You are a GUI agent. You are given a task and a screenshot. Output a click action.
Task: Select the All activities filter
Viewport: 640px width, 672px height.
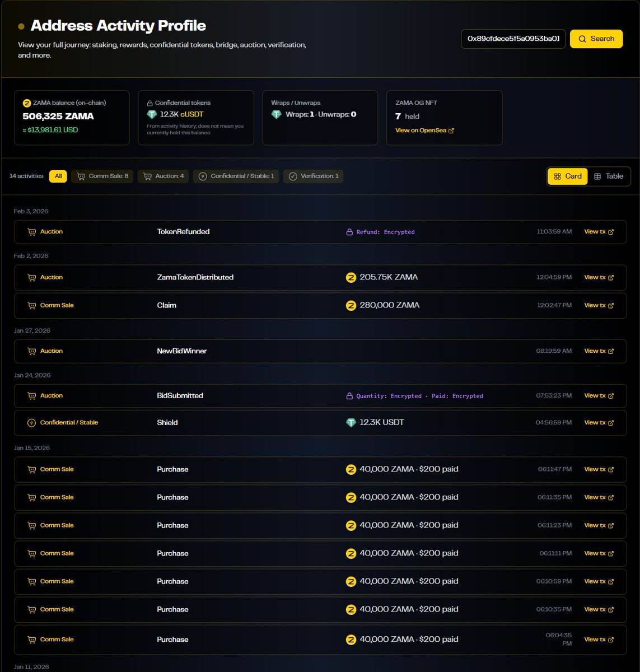(x=58, y=176)
